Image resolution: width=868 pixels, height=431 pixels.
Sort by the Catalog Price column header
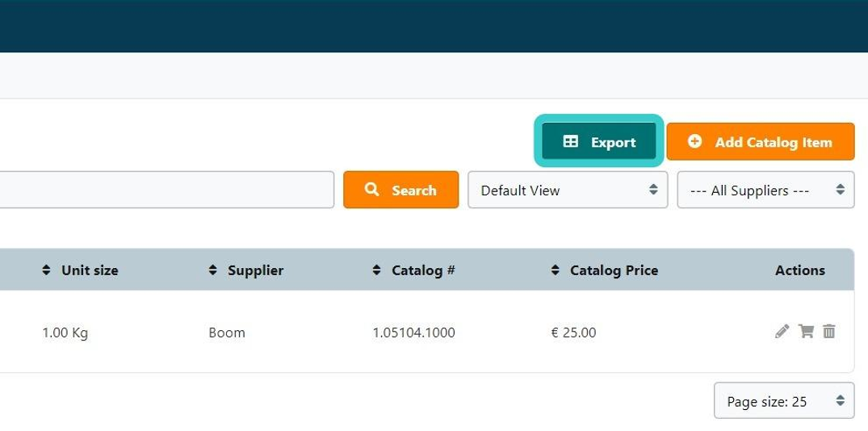coord(605,270)
